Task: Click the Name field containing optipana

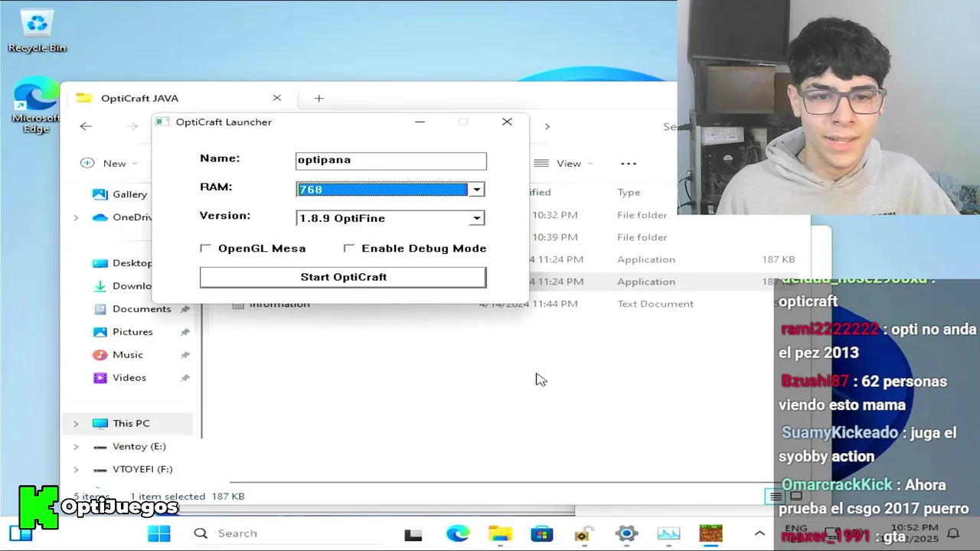Action: coord(390,161)
